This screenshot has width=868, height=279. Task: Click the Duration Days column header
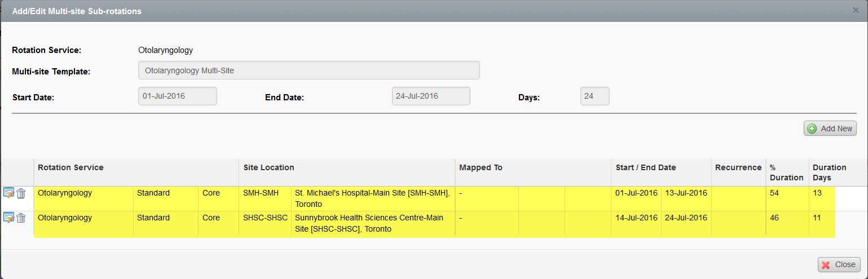[829, 172]
